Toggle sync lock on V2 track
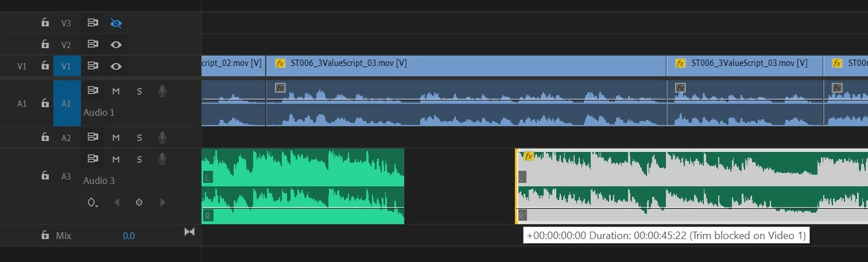The height and width of the screenshot is (262, 868). (92, 44)
